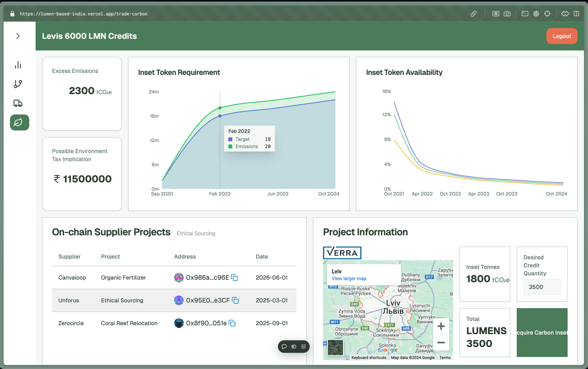The height and width of the screenshot is (369, 588).
Task: Click the Acquire Carbon Inset button
Action: point(542,333)
